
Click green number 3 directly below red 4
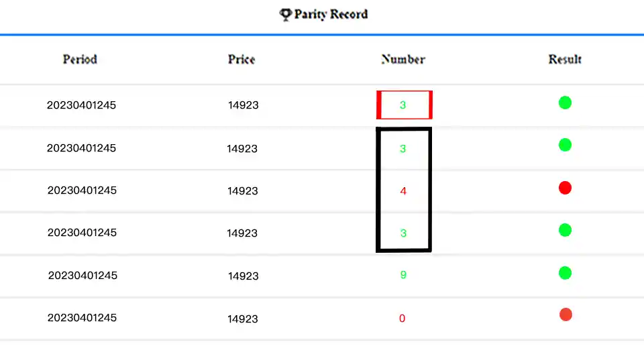point(403,233)
